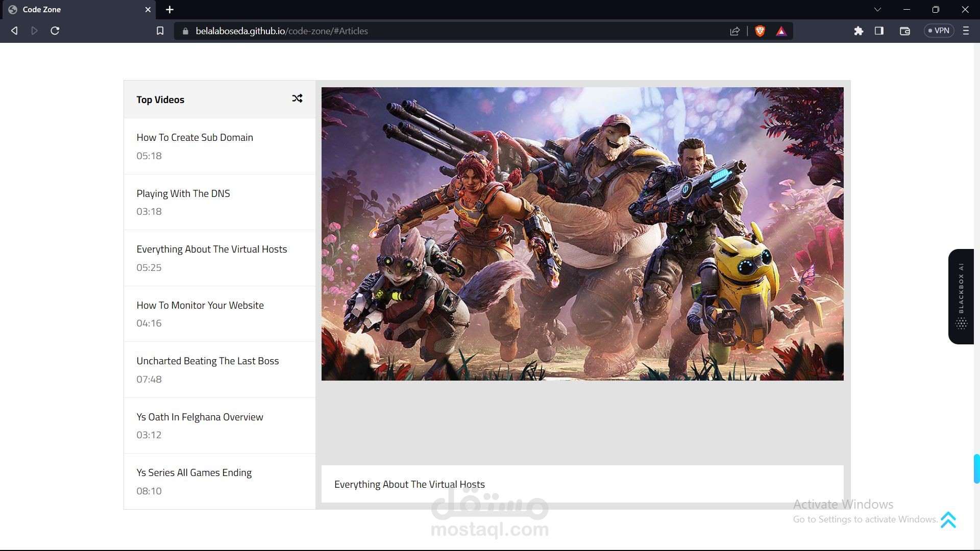This screenshot has width=980, height=551.
Task: Click the 08:10 duration text
Action: pyautogui.click(x=149, y=491)
